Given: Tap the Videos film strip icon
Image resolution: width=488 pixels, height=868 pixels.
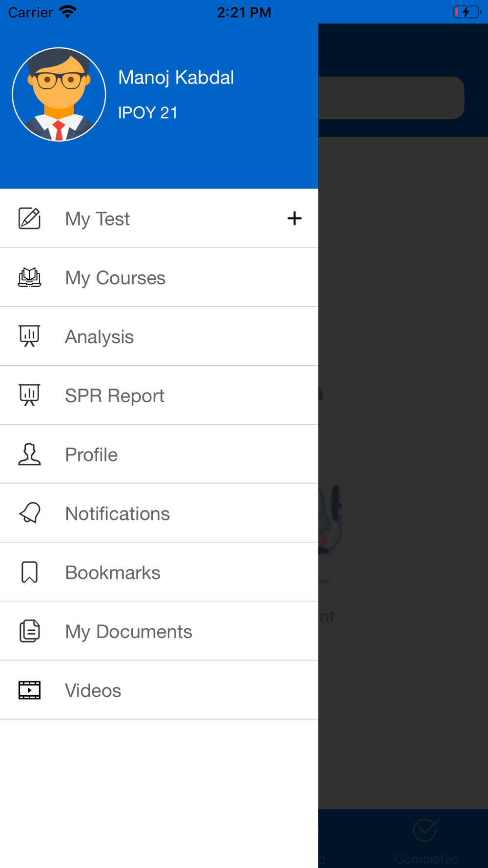Looking at the screenshot, I should click(x=29, y=690).
